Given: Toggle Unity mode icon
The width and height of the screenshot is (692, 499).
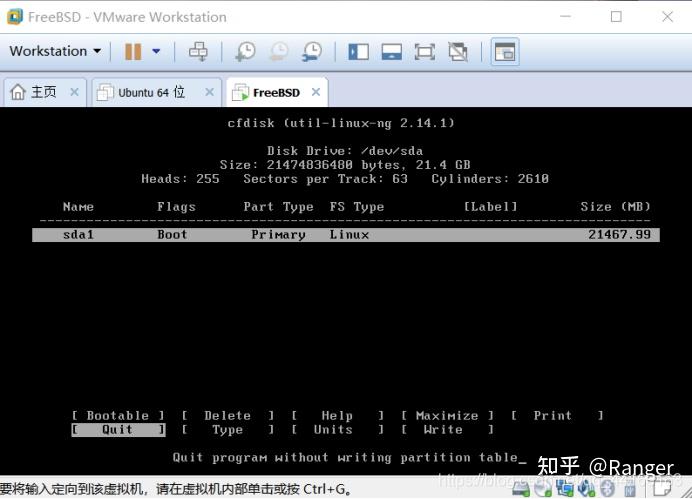Looking at the screenshot, I should [x=458, y=52].
